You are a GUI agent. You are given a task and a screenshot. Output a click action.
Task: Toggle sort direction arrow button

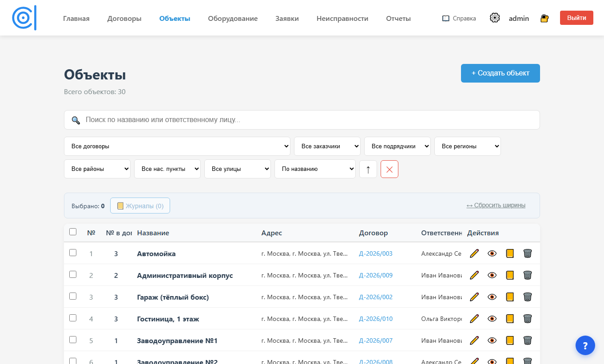coord(368,169)
